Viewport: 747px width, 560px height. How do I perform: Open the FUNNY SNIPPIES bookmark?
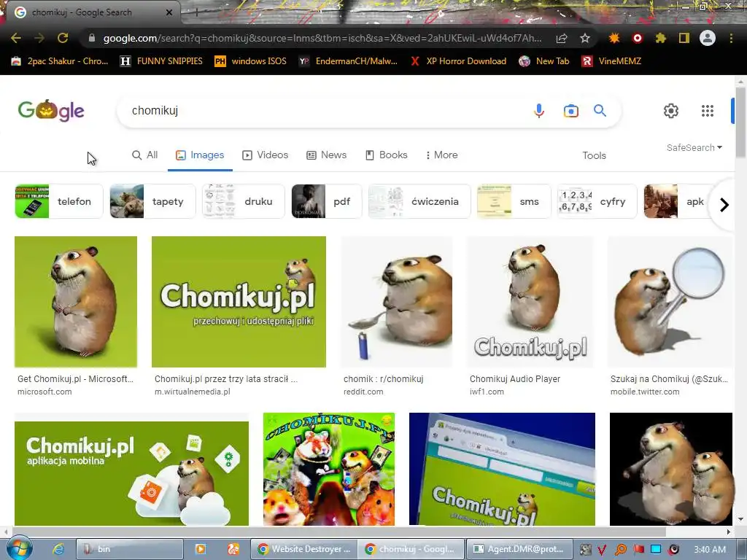tap(161, 61)
